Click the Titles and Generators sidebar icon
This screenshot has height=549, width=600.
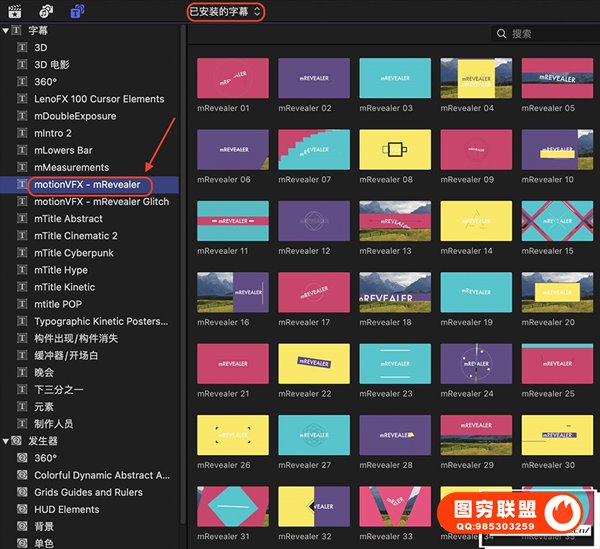coord(77,11)
